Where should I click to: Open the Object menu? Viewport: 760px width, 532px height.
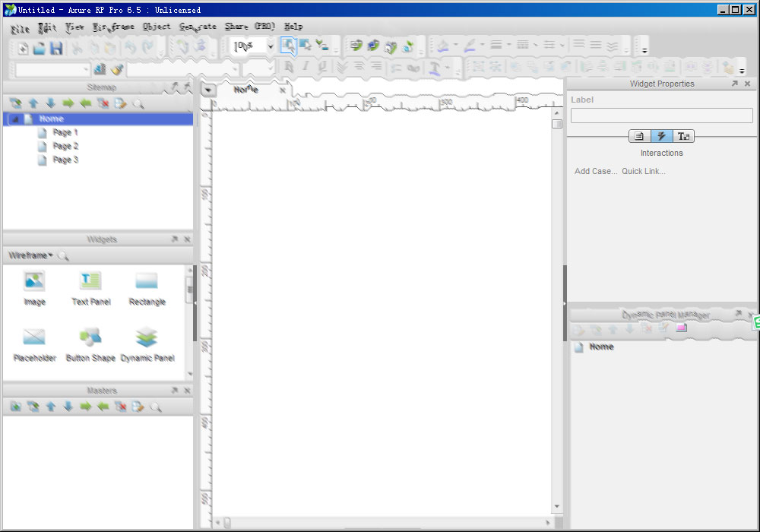(x=157, y=27)
